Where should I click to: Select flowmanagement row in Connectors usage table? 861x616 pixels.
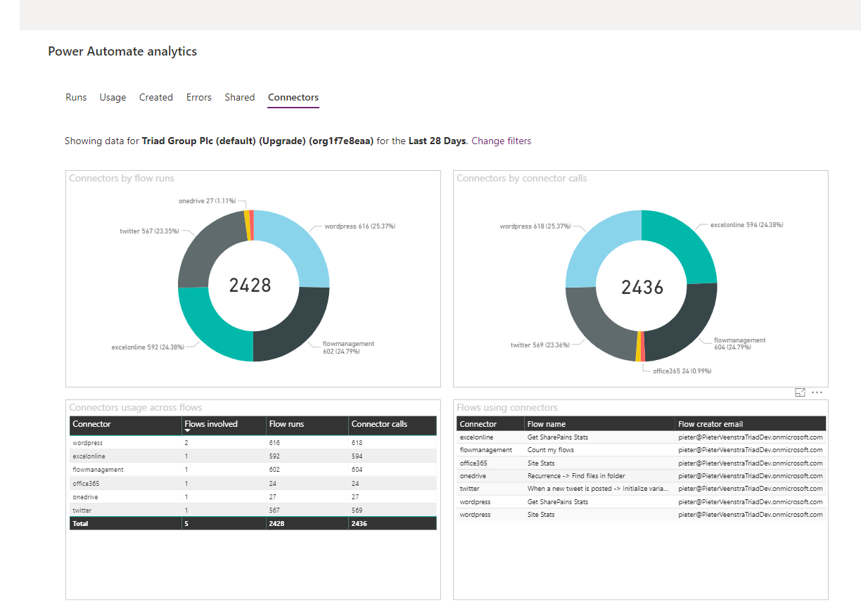click(253, 469)
